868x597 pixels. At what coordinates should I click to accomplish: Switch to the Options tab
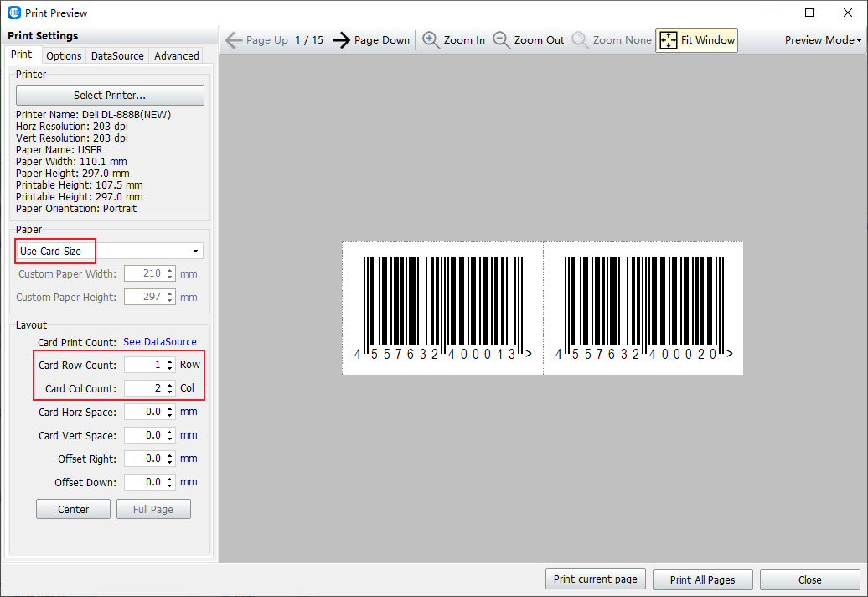click(64, 56)
